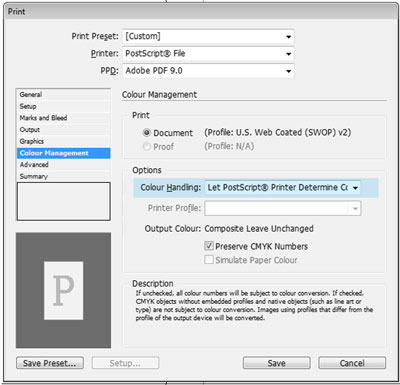Click the Cancel button

[352, 363]
